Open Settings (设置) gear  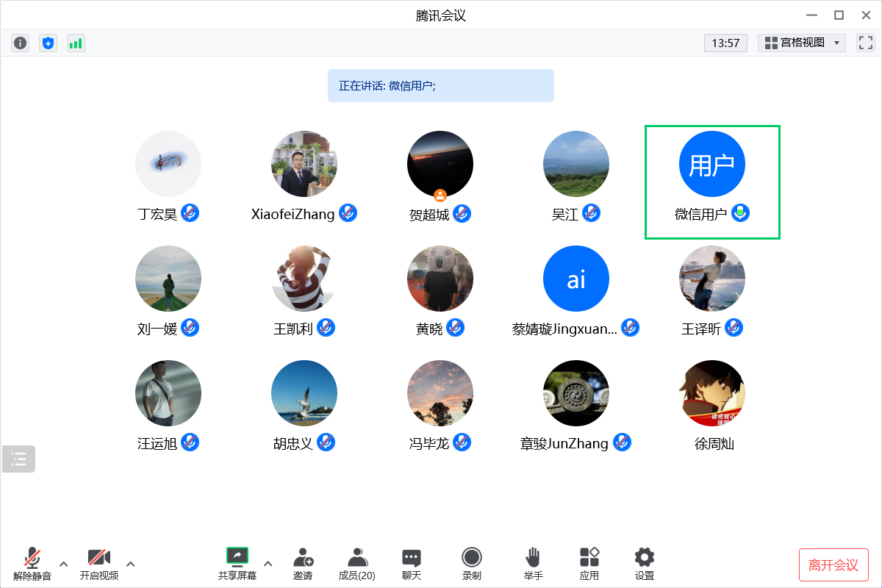[645, 564]
